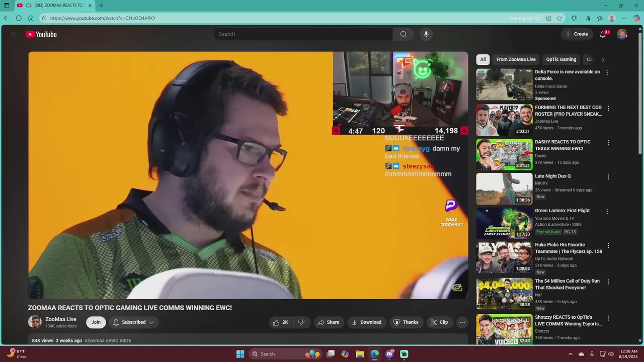Viewport: 644px width, 362px height.
Task: Open The $4 Million Call of Duty Run thumbnail
Action: tap(504, 294)
